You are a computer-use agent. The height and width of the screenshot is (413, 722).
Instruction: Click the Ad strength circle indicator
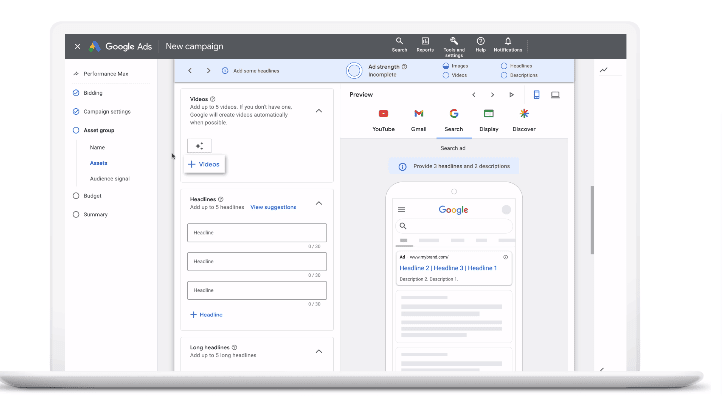pos(354,70)
